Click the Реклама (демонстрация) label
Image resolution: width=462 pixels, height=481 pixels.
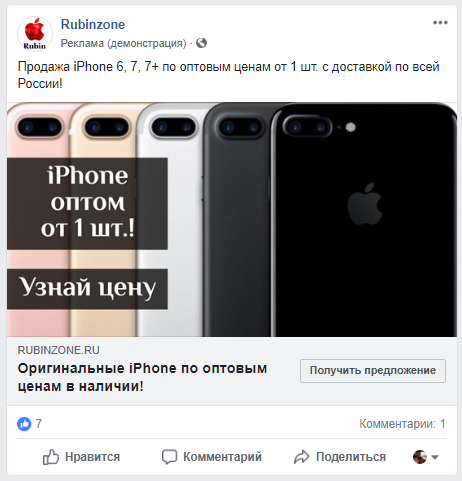pyautogui.click(x=123, y=43)
